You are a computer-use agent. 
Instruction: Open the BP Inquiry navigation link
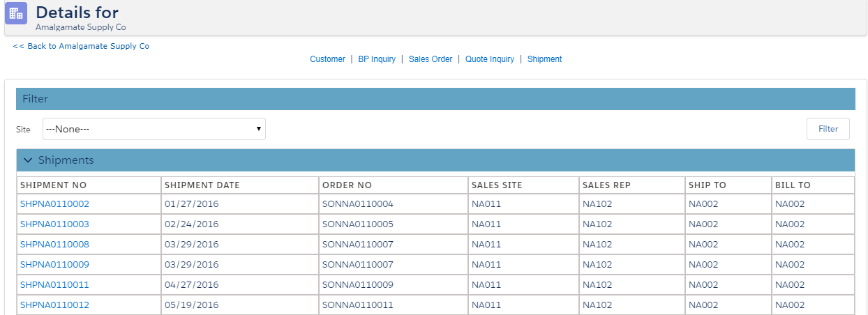point(377,59)
